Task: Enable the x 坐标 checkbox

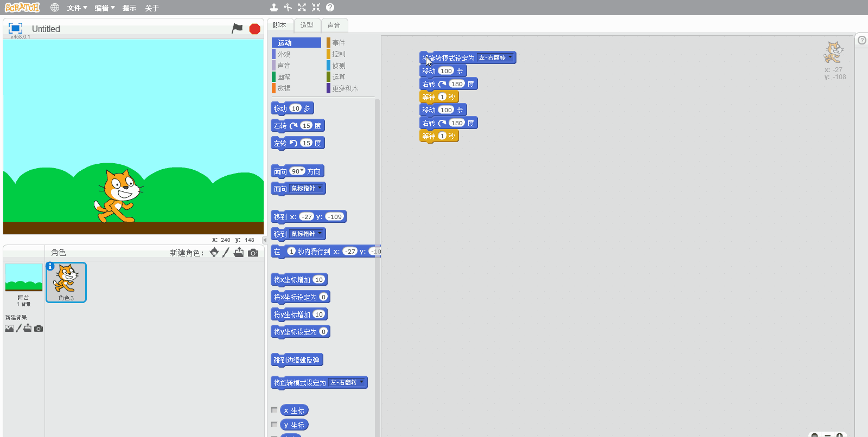Action: [275, 410]
